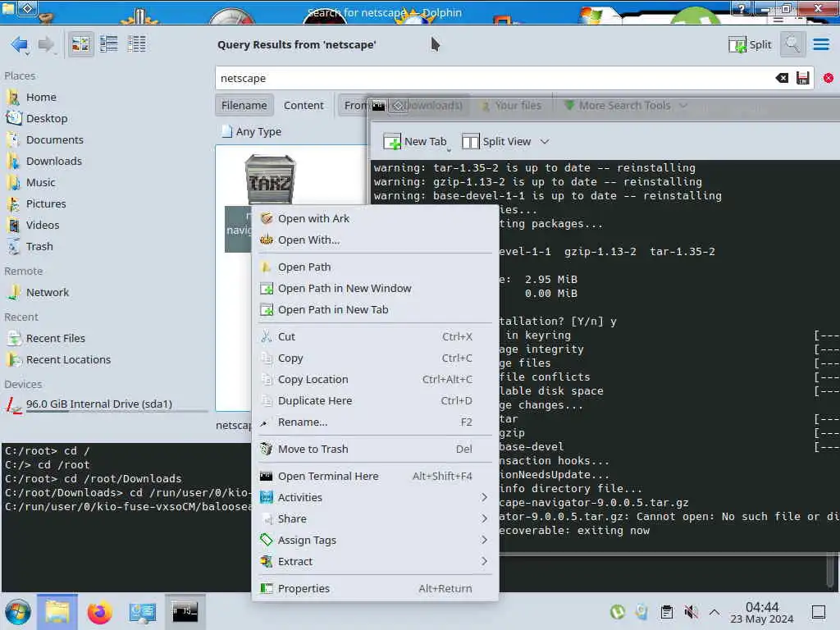The width and height of the screenshot is (840, 630).
Task: Expand hidden system tray icons arrow
Action: tap(714, 612)
